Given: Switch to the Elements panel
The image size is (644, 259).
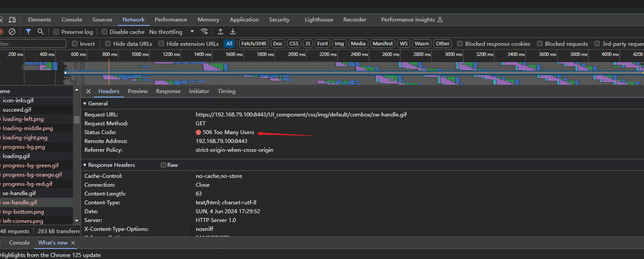Looking at the screenshot, I should pos(40,19).
